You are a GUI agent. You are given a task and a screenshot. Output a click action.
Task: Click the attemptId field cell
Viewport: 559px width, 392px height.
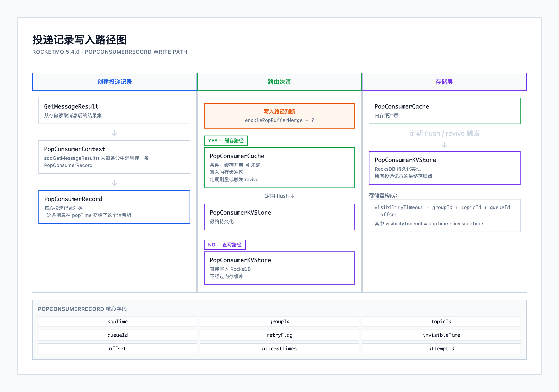click(x=441, y=348)
